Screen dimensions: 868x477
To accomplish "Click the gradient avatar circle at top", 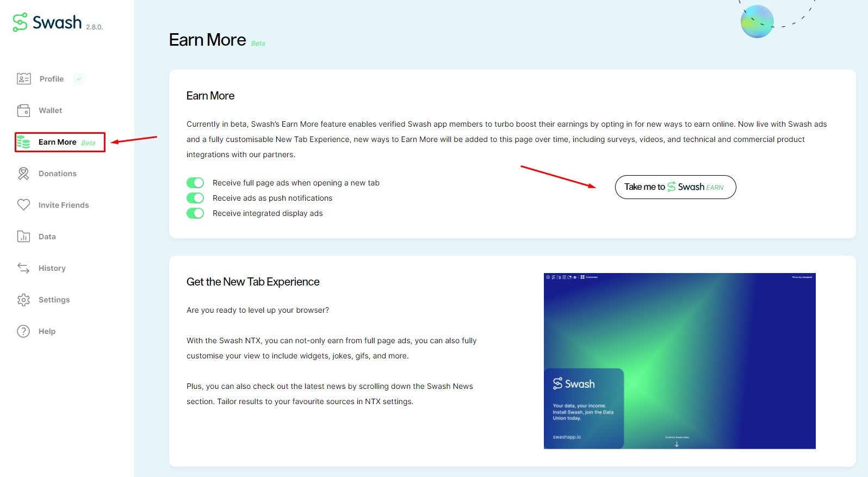I will click(757, 22).
